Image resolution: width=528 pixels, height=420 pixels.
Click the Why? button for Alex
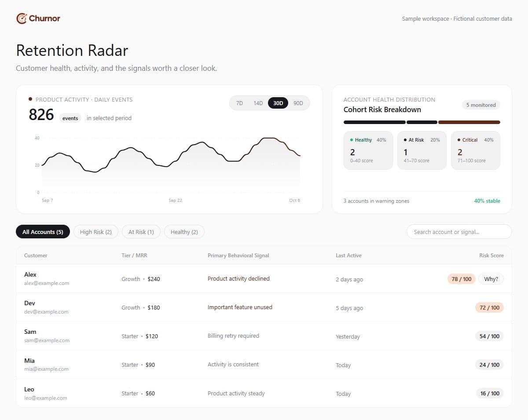click(x=491, y=279)
